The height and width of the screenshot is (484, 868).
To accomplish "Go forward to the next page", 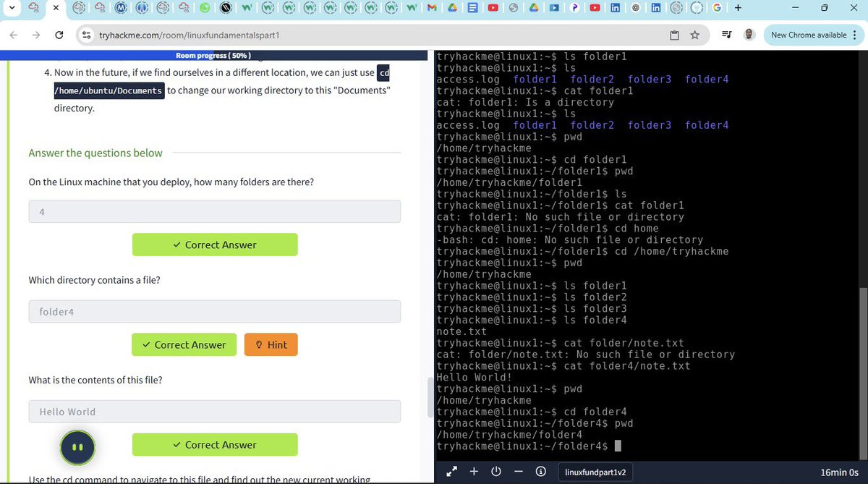I will pos(36,35).
